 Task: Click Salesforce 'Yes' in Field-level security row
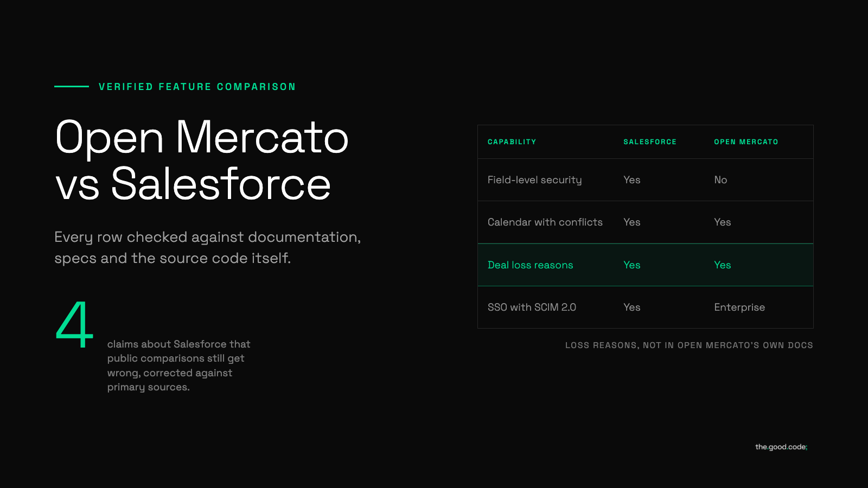click(632, 180)
